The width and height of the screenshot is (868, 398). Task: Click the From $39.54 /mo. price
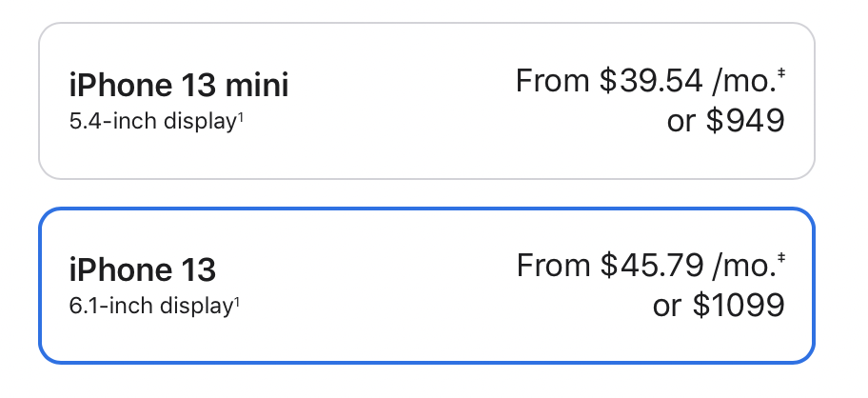coord(646,82)
